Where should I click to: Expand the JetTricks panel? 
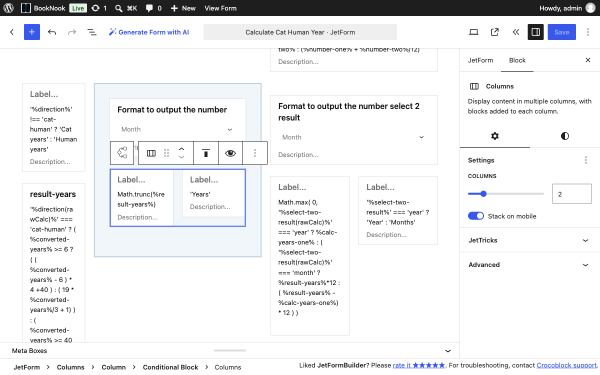[530, 240]
